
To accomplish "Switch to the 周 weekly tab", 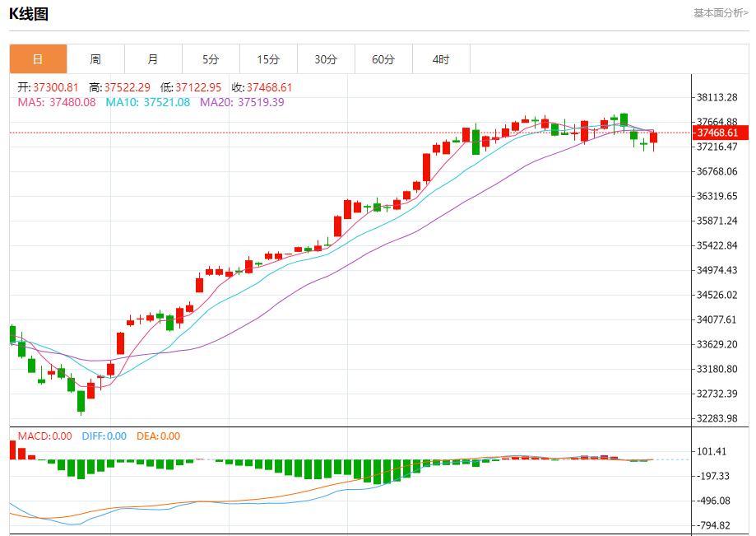I will pos(95,59).
